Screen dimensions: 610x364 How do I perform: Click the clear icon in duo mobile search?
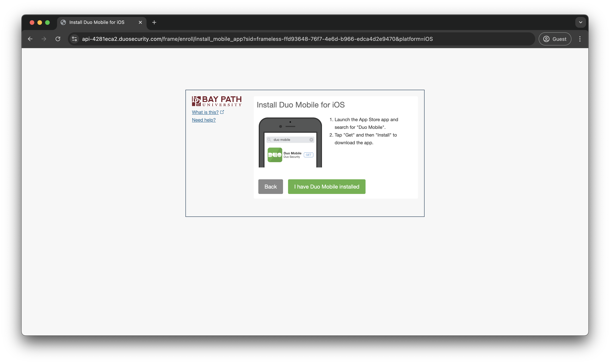pyautogui.click(x=311, y=140)
